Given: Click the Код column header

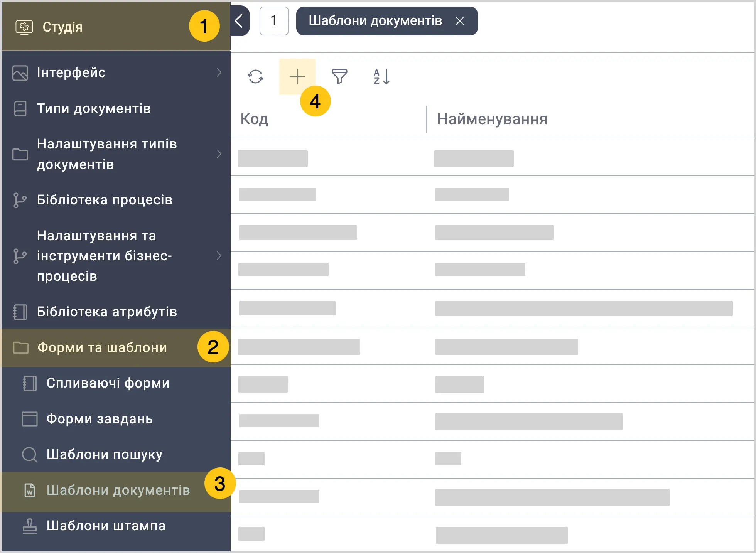Looking at the screenshot, I should coord(254,119).
